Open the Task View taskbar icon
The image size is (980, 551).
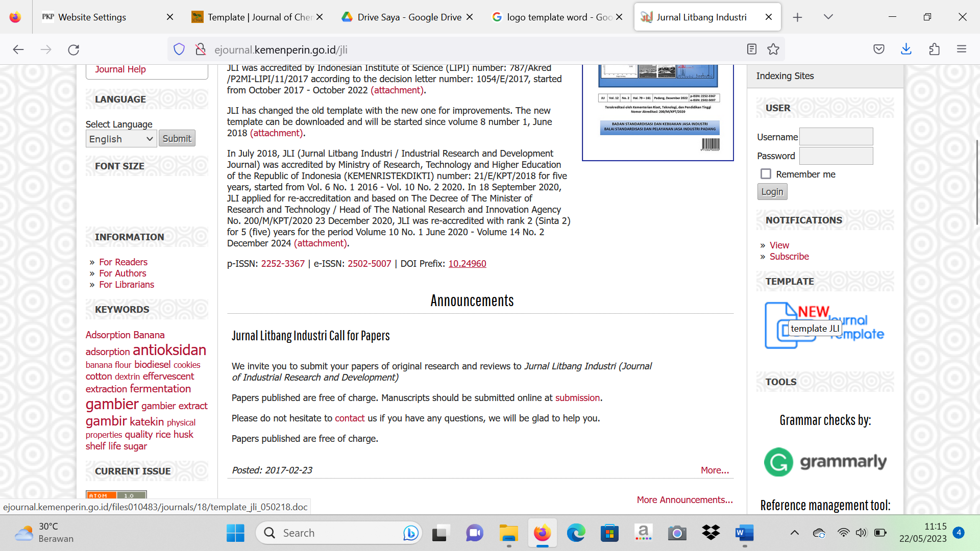[x=439, y=533]
